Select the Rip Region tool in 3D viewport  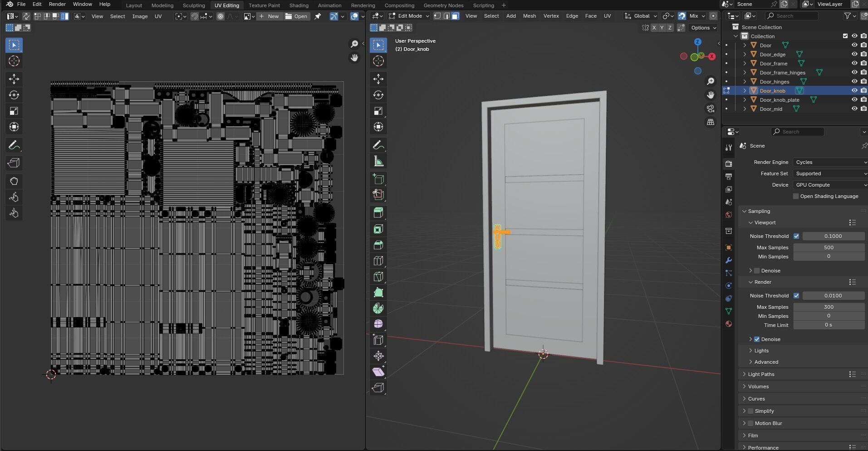pos(378,387)
